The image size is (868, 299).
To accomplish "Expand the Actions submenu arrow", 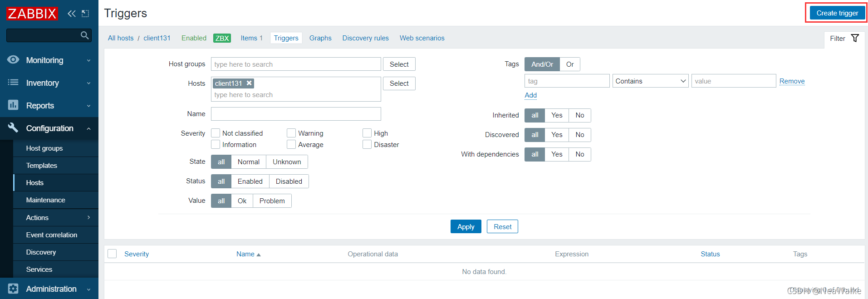I will click(88, 218).
